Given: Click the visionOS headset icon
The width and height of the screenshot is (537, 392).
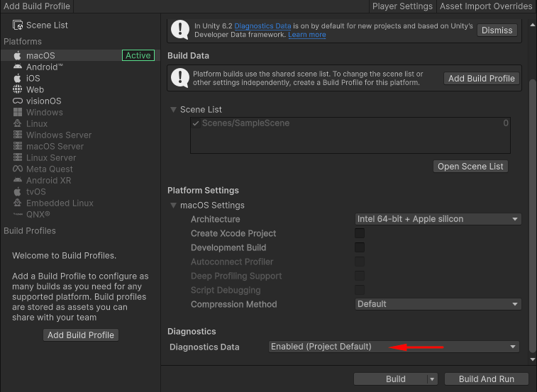Looking at the screenshot, I should coord(18,101).
